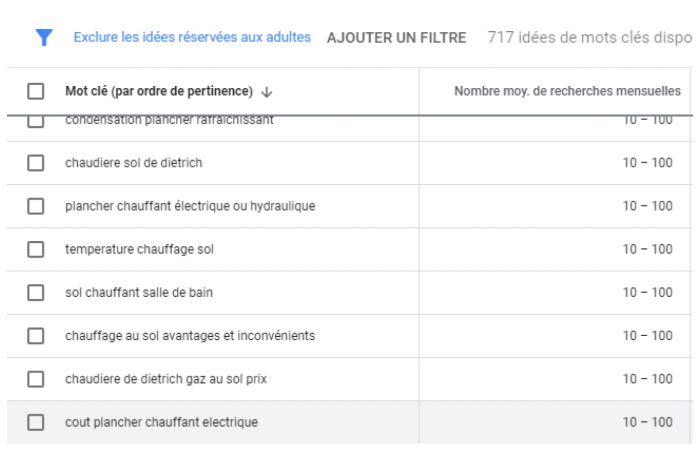
Task: Click the sol chauffant salle de bain keyword
Action: [139, 293]
